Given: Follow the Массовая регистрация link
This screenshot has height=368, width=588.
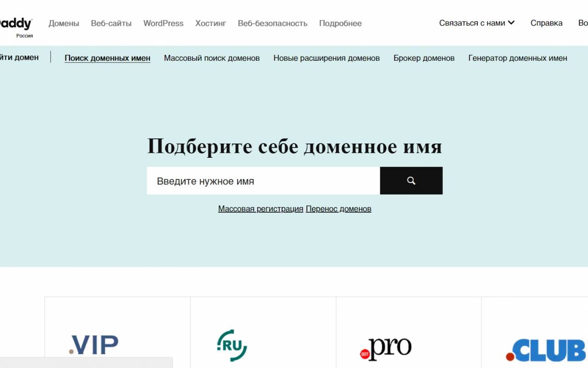Looking at the screenshot, I should click(x=260, y=209).
